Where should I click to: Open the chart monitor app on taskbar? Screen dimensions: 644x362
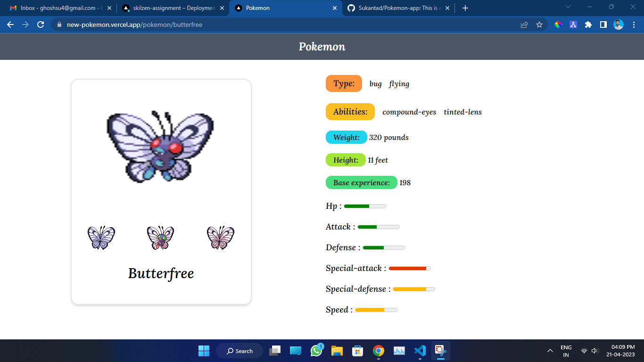coord(399,351)
